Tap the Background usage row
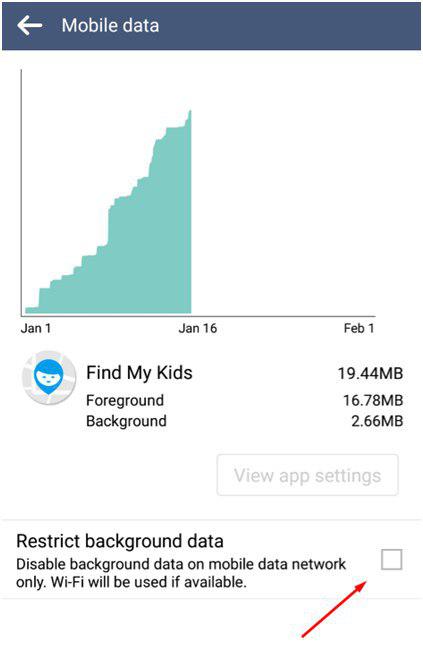 point(244,421)
